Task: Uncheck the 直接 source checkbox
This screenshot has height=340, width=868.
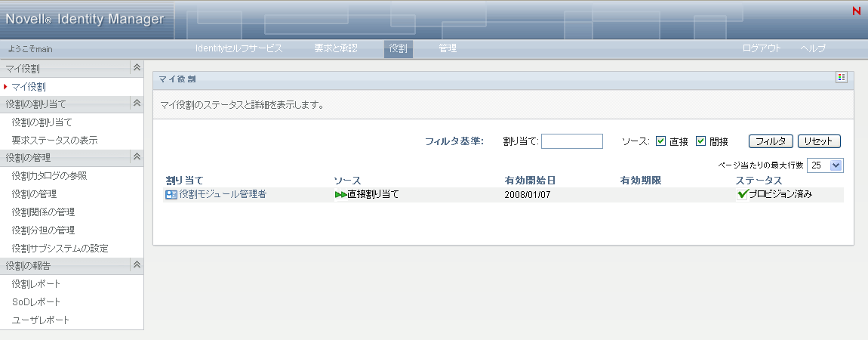Action: click(660, 141)
